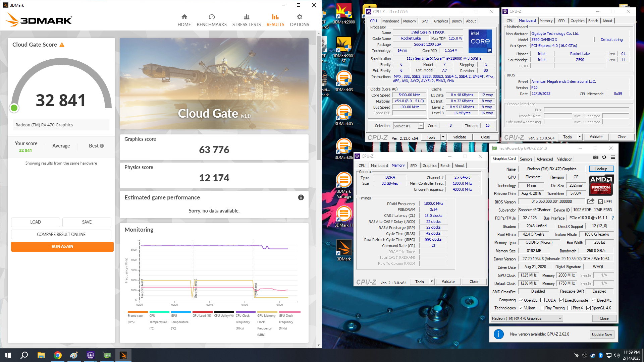Click the LOAD button in 3DMark
Viewport: 644px width, 362px height.
[x=36, y=222]
